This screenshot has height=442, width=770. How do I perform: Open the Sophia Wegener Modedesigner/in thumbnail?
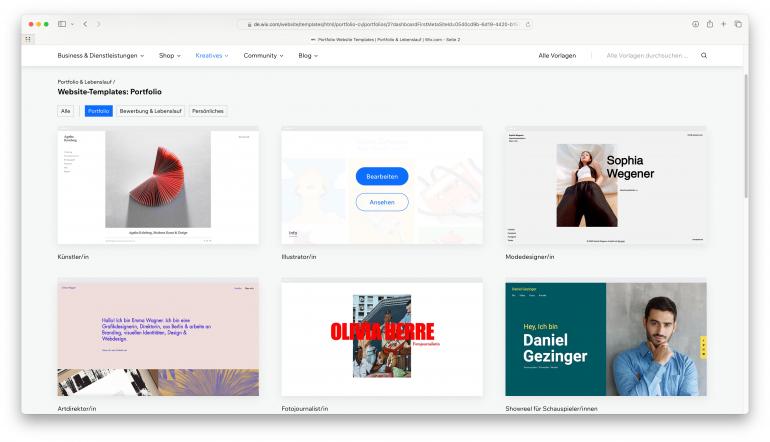tap(606, 187)
